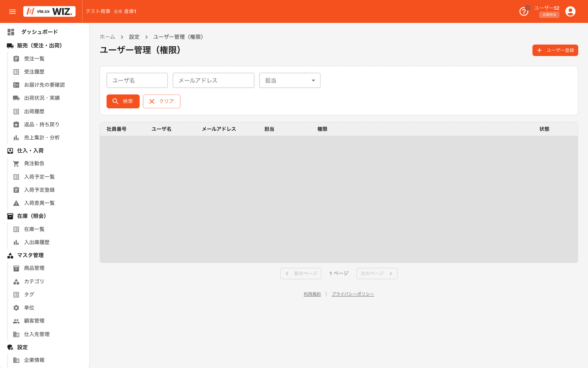Click the 設定 breadcrumb link
Viewport: 588px width, 368px height.
pos(134,37)
